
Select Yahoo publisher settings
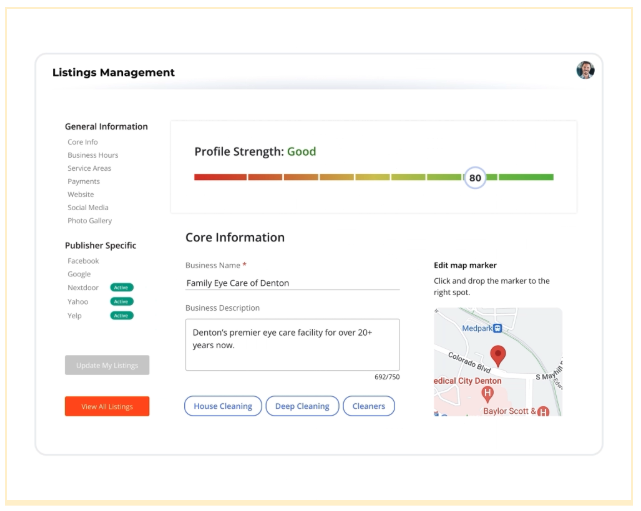[78, 302]
